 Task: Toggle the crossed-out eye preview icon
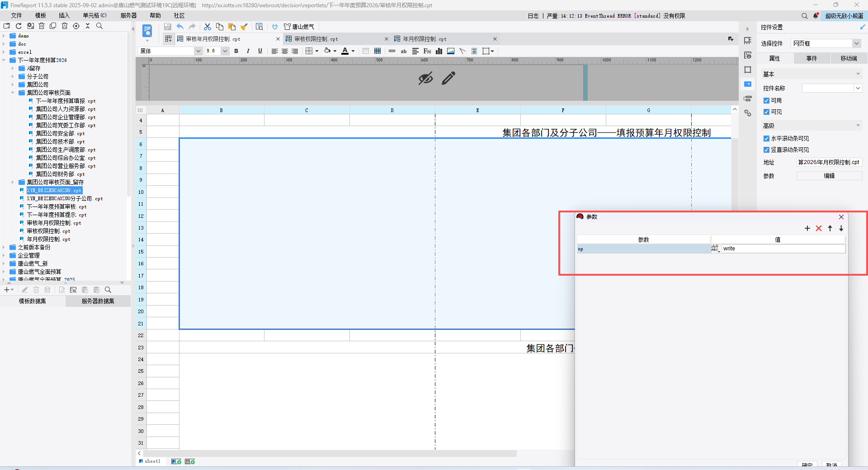425,79
